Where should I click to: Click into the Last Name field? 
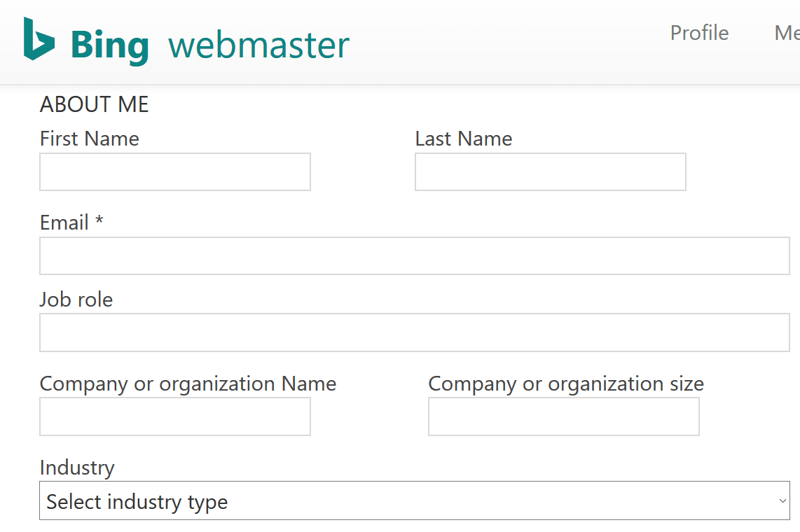[550, 171]
